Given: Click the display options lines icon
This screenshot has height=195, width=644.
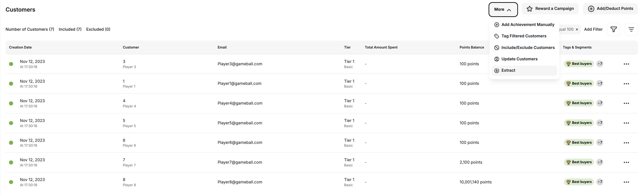Looking at the screenshot, I should pos(631,29).
